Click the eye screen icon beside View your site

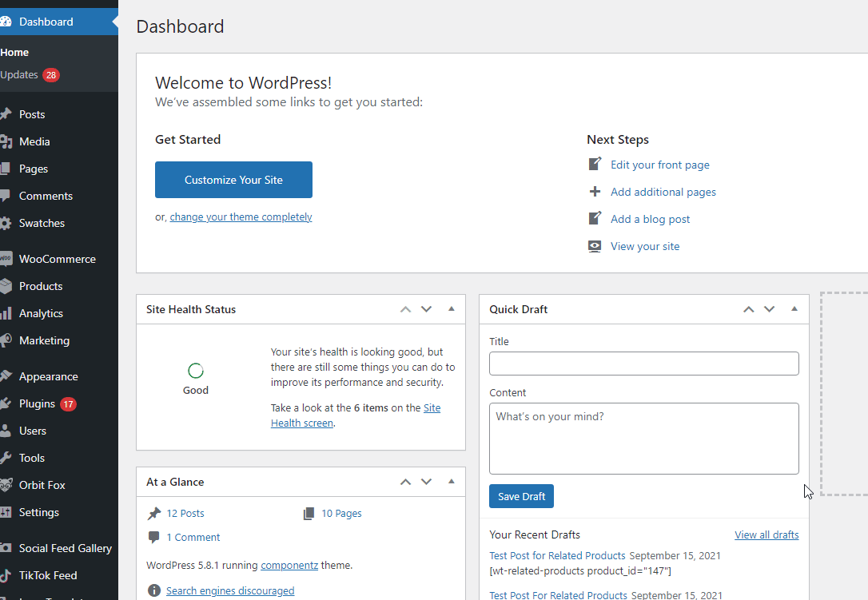point(595,246)
